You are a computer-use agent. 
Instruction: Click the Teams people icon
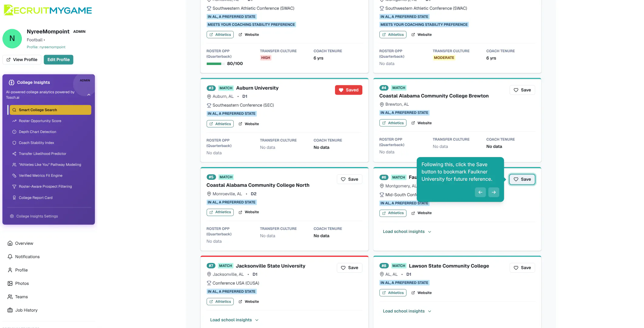coord(10,297)
